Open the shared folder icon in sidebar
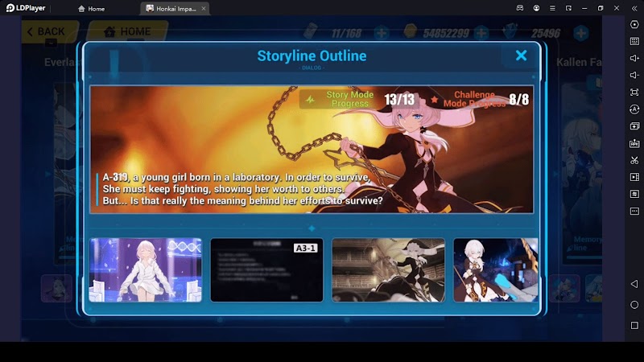The width and height of the screenshot is (644, 362). point(634,194)
